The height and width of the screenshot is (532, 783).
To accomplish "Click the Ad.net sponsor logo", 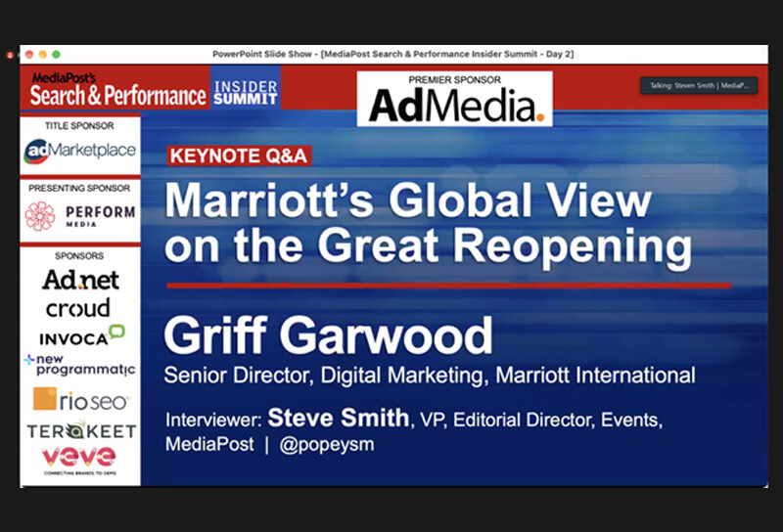I will 81,280.
